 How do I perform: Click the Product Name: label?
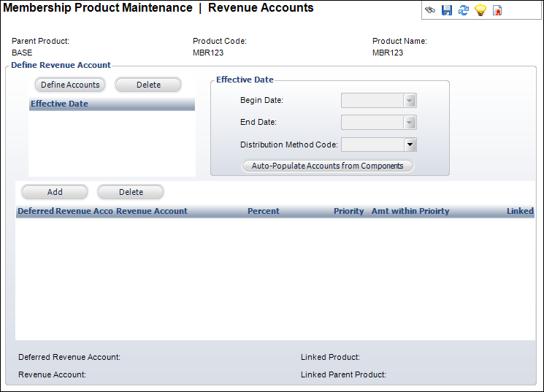point(399,41)
